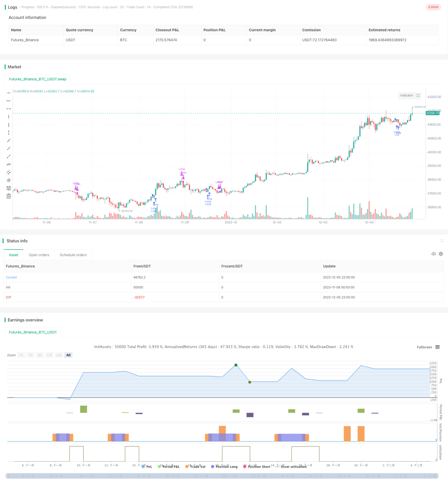Click the cloud download icon in Status info

pyautogui.click(x=434, y=254)
